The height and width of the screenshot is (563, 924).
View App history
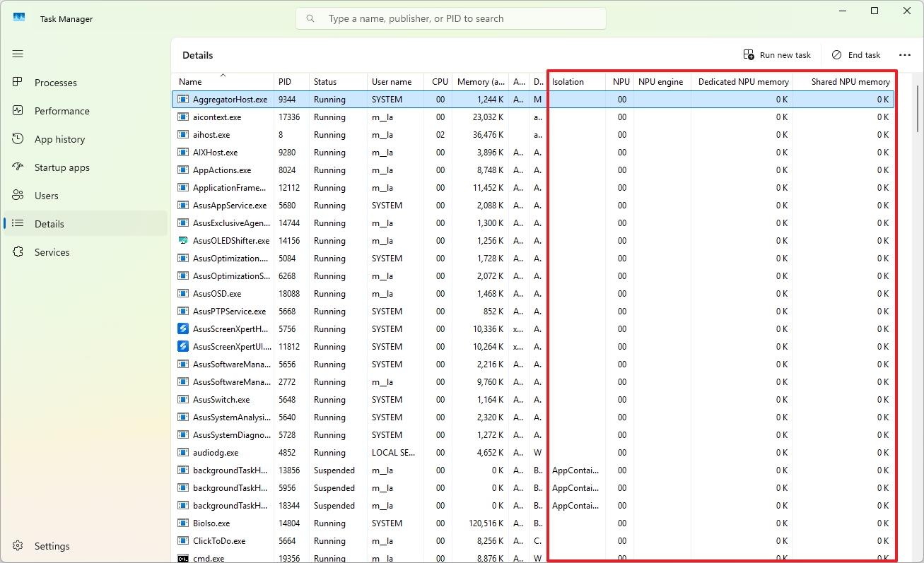(59, 139)
